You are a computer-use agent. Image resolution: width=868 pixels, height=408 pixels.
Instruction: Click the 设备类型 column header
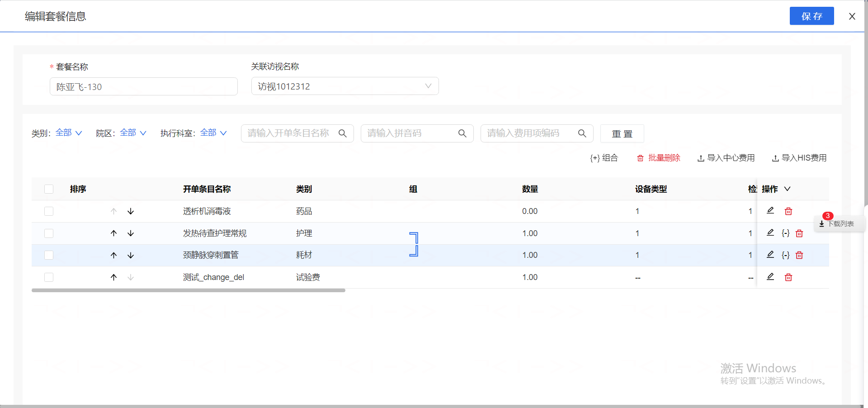[x=651, y=189]
